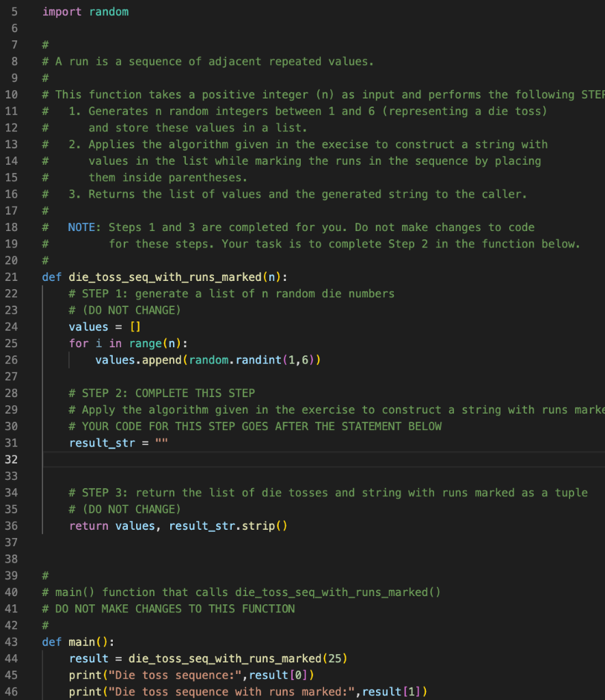
Task: Click line number 21 in the gutter
Action: tap(12, 277)
